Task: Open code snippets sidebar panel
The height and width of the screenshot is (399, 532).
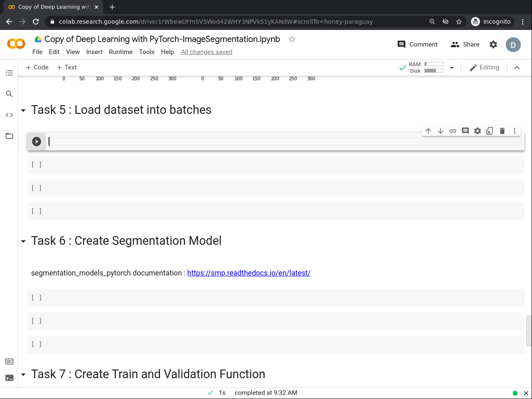Action: pyautogui.click(x=9, y=115)
